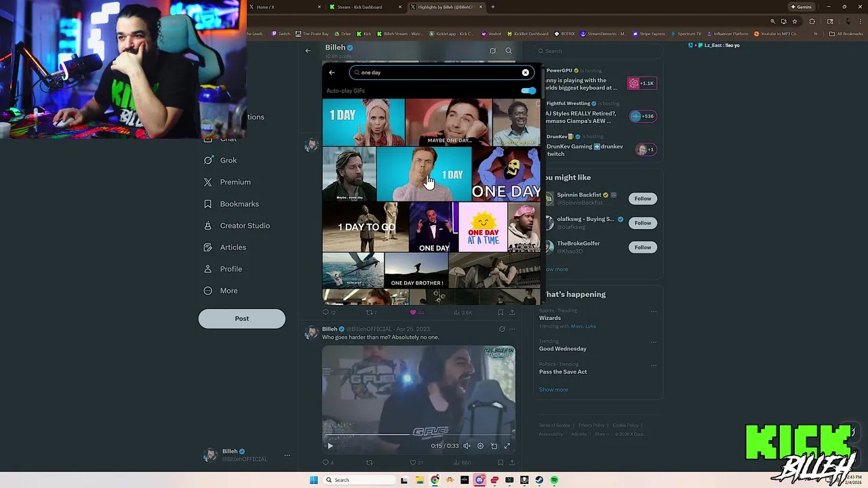Switch to the 'Home / X' browser tab
The image size is (868, 488).
[285, 7]
